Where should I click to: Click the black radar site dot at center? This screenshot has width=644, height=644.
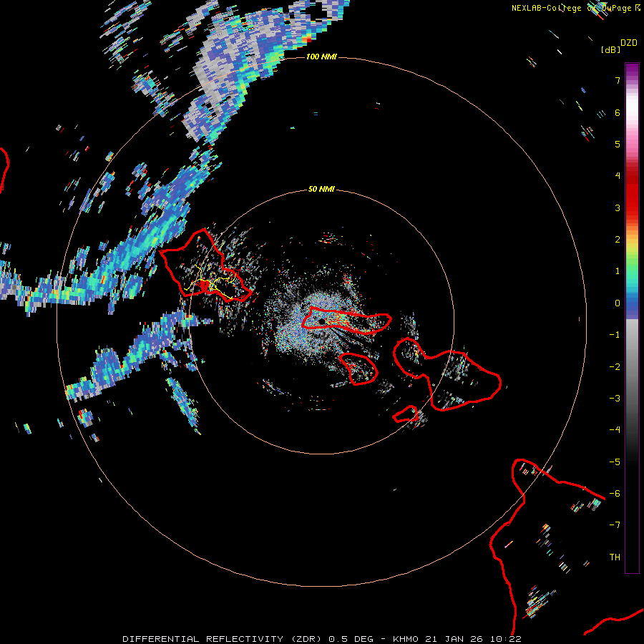[321, 321]
